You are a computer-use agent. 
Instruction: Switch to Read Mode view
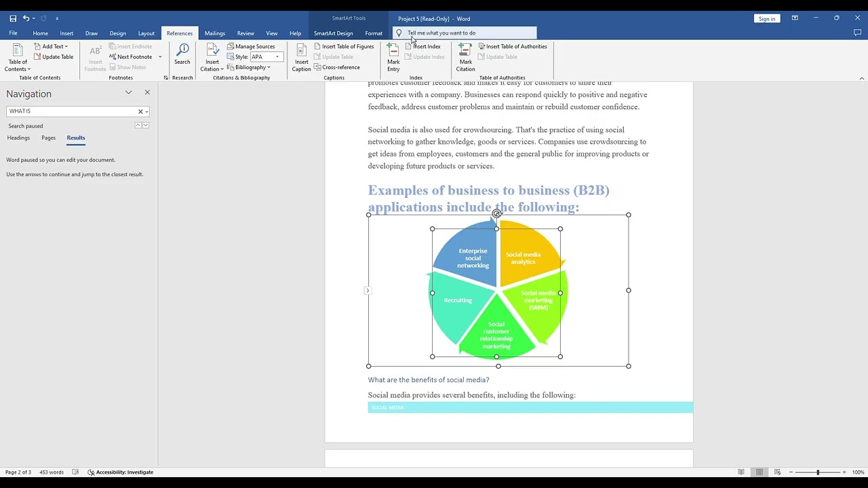[741, 472]
